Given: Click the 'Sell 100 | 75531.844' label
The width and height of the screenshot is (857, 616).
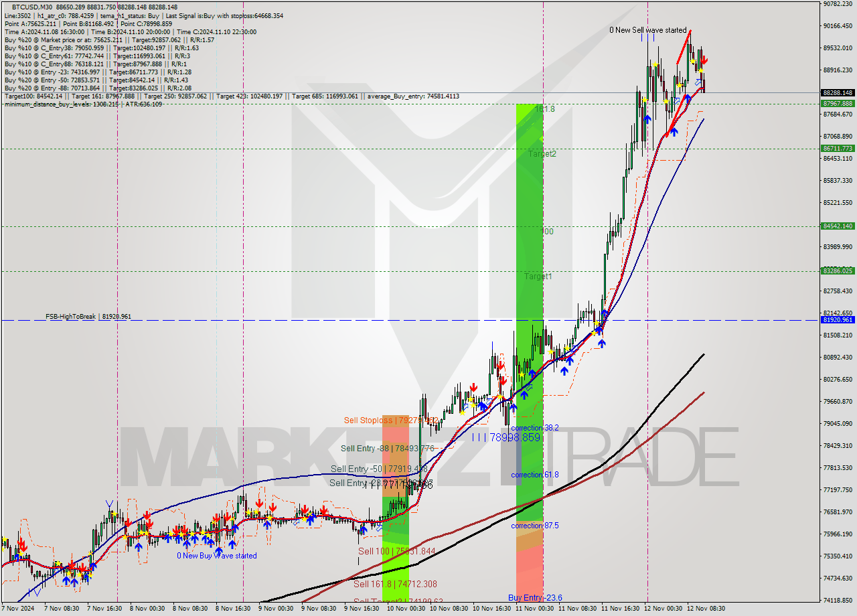Looking at the screenshot, I should pyautogui.click(x=397, y=551).
